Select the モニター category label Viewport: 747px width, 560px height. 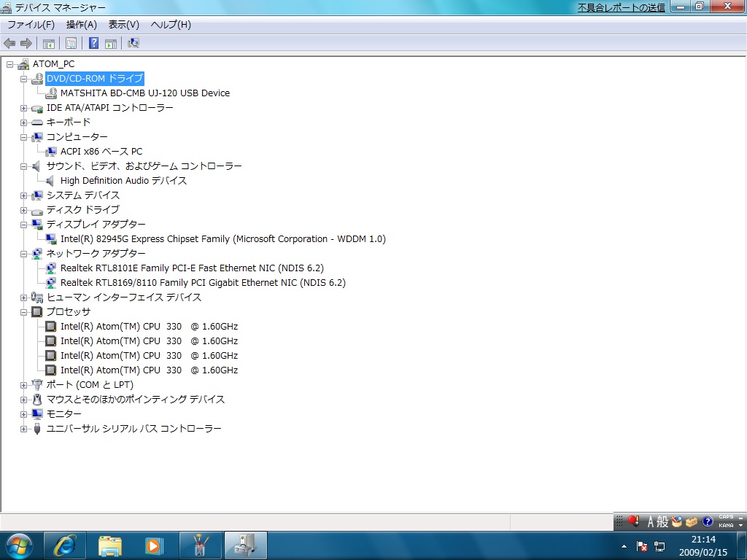pos(64,414)
